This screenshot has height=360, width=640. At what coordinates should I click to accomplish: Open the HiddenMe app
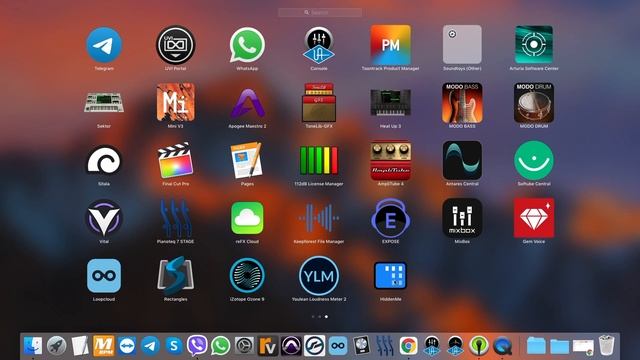tap(391, 276)
